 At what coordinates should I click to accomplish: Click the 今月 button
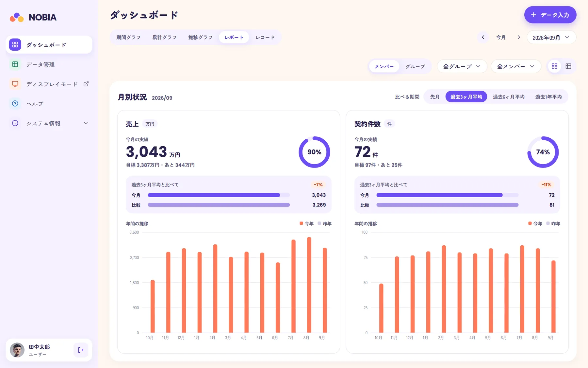point(501,37)
